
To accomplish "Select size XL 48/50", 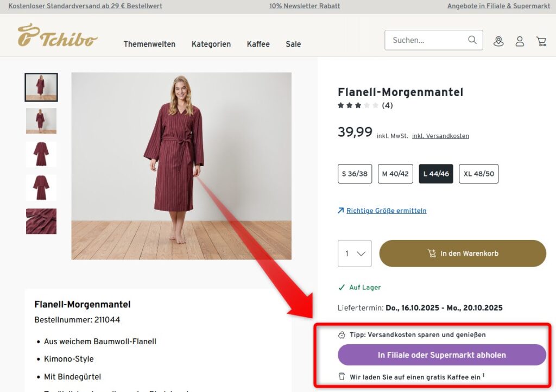I will 478,174.
